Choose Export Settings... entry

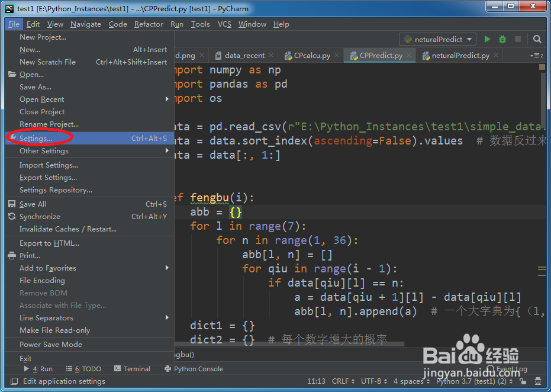pyautogui.click(x=89, y=178)
